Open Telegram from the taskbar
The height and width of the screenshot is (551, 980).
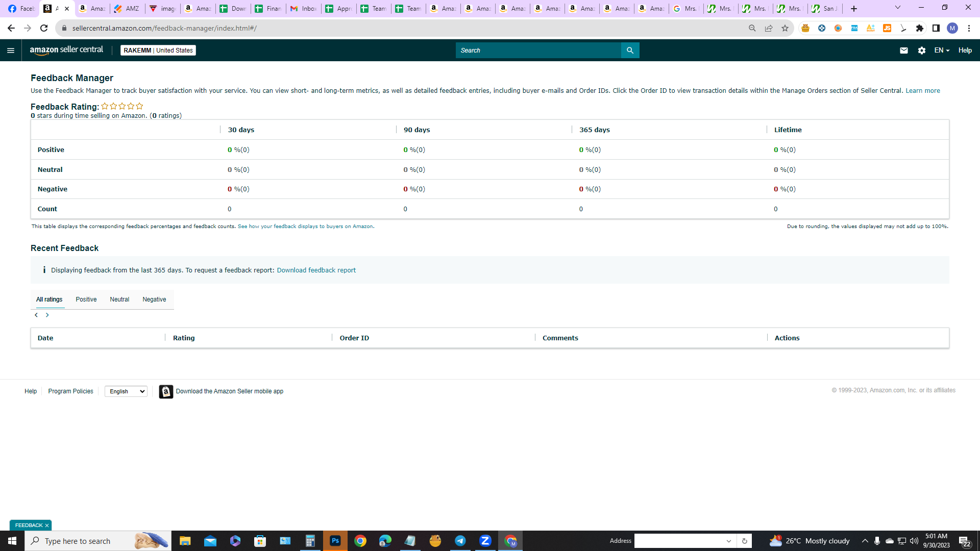tap(460, 541)
